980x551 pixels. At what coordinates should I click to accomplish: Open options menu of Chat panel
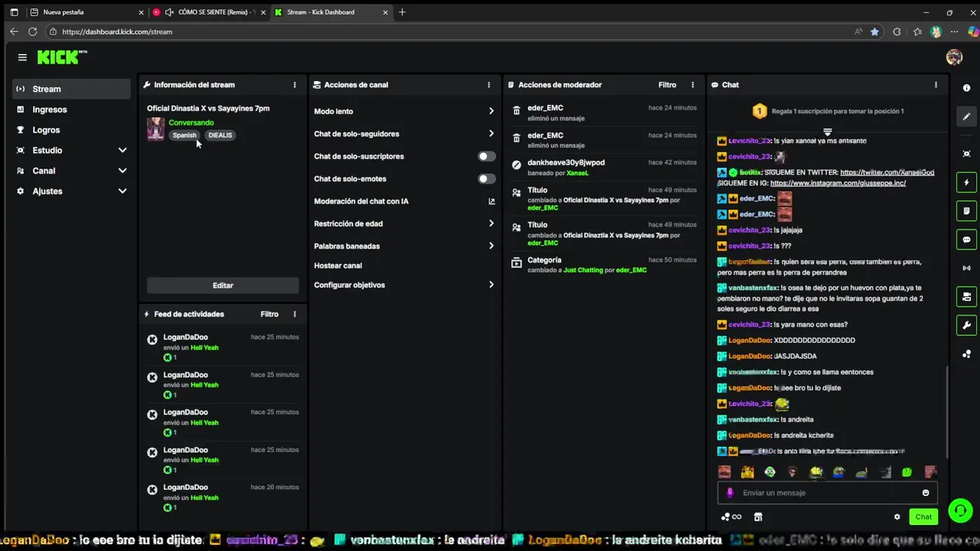pyautogui.click(x=936, y=85)
